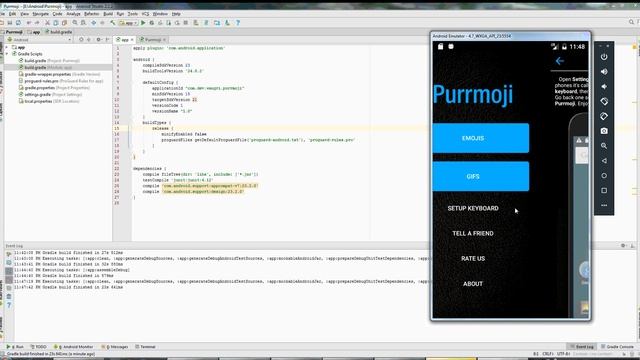Image resolution: width=640 pixels, height=360 pixels.
Task: Open the emulator extended controls (three dots)
Action: click(604, 205)
